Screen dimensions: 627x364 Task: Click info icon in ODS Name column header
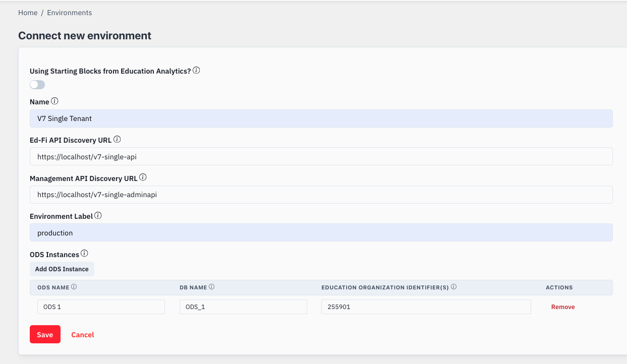tap(74, 287)
